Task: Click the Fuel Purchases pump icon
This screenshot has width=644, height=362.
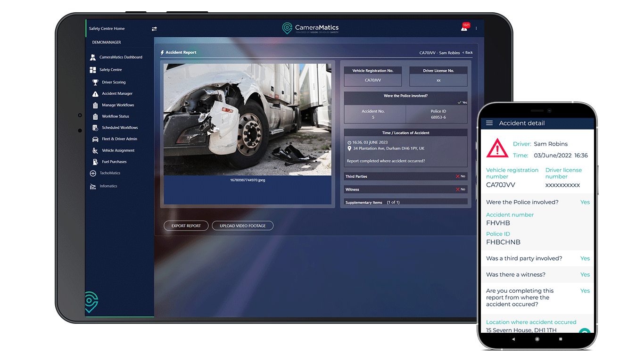Action: (95, 162)
